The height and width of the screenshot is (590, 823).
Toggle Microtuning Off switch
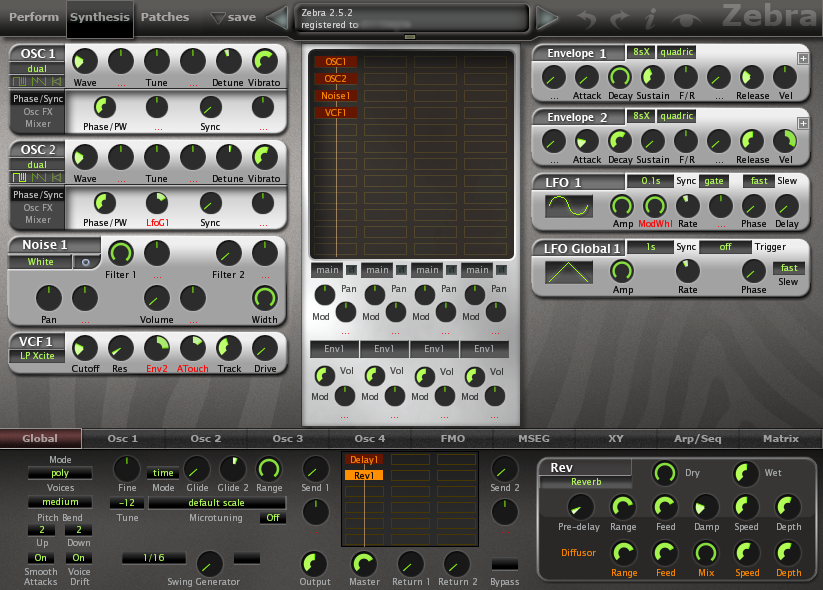coord(272,518)
